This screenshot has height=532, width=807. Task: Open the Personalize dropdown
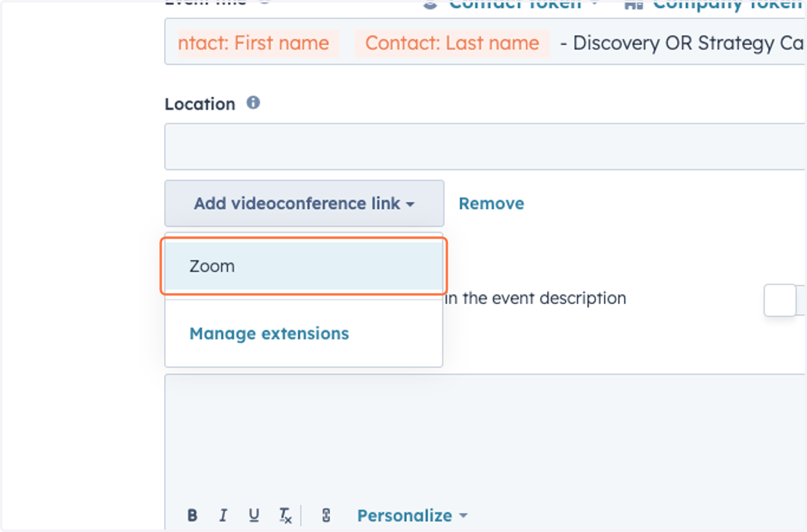click(x=412, y=516)
